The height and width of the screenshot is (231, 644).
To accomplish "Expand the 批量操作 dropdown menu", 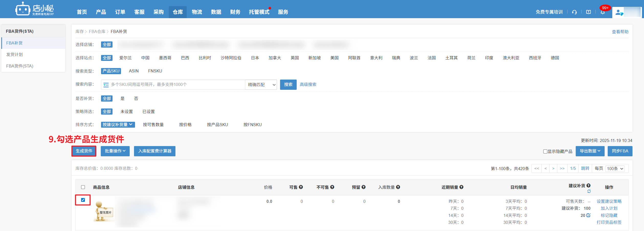I will coord(115,151).
